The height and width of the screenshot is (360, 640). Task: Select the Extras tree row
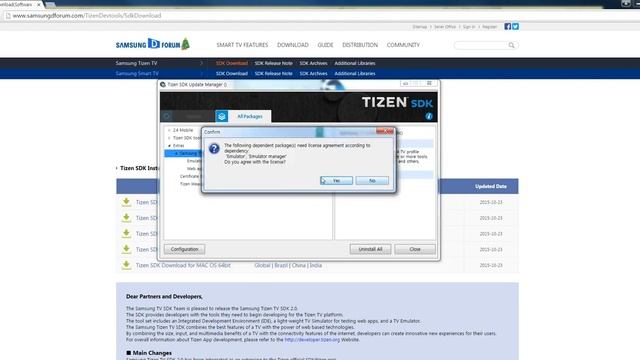click(x=179, y=146)
